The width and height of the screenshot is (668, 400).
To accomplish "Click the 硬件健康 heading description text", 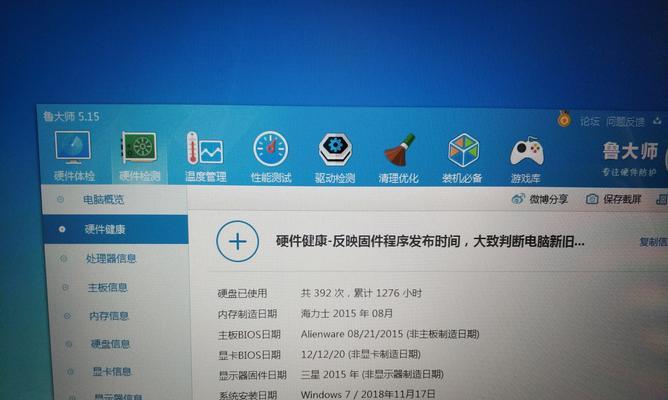I will [x=430, y=242].
